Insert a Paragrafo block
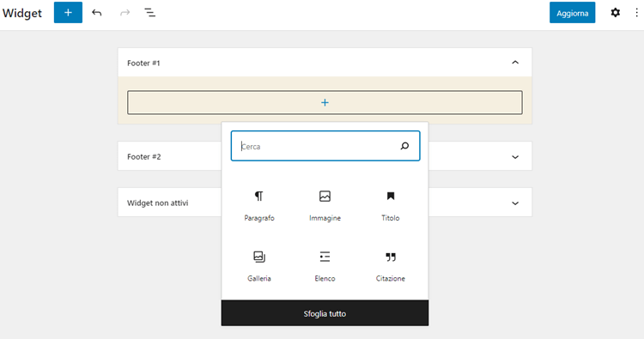 [259, 206]
